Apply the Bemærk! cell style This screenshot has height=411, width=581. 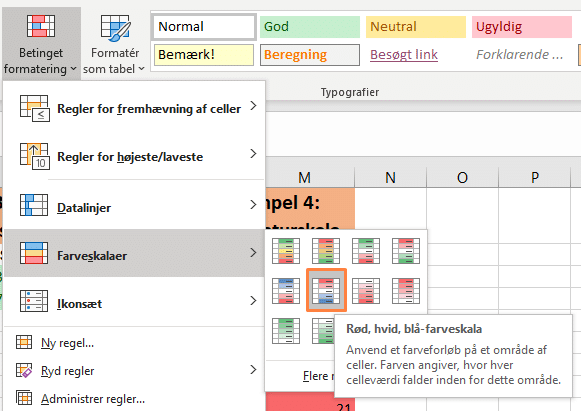(x=204, y=55)
